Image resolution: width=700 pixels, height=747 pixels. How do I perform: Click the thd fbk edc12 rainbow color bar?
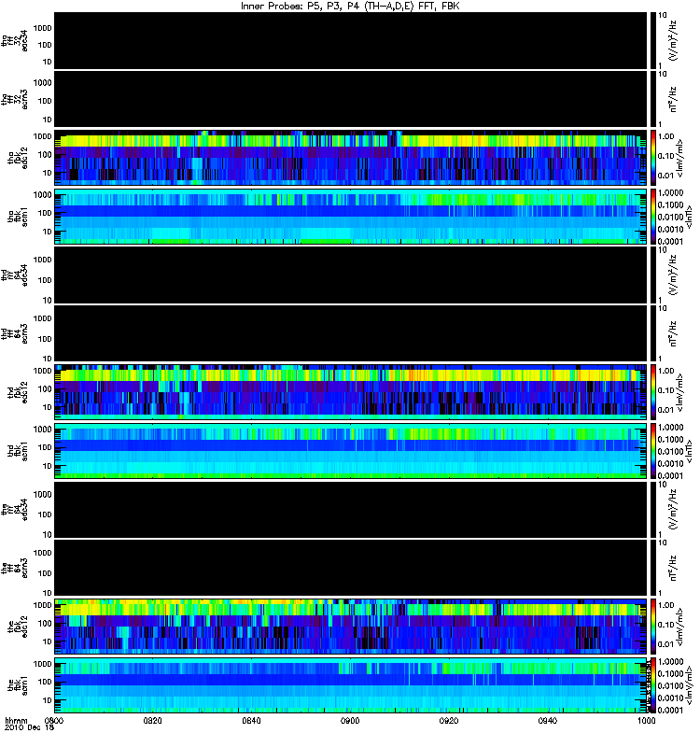tap(653, 392)
